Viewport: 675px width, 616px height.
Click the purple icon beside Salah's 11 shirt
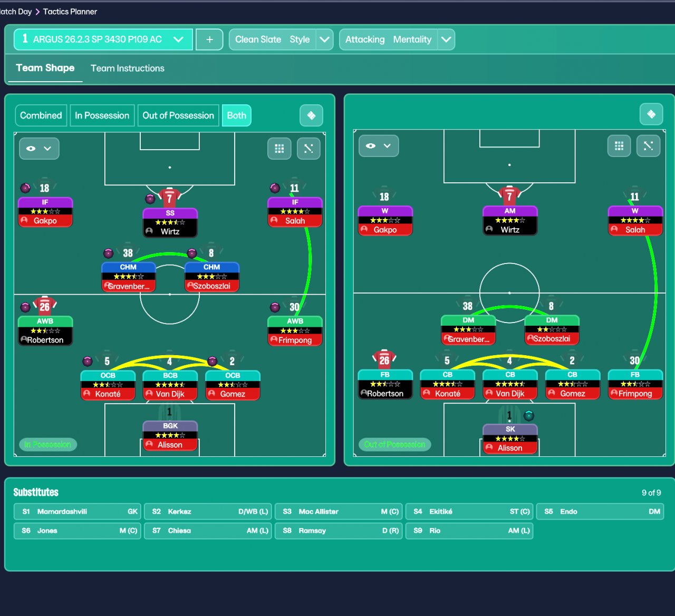click(275, 188)
